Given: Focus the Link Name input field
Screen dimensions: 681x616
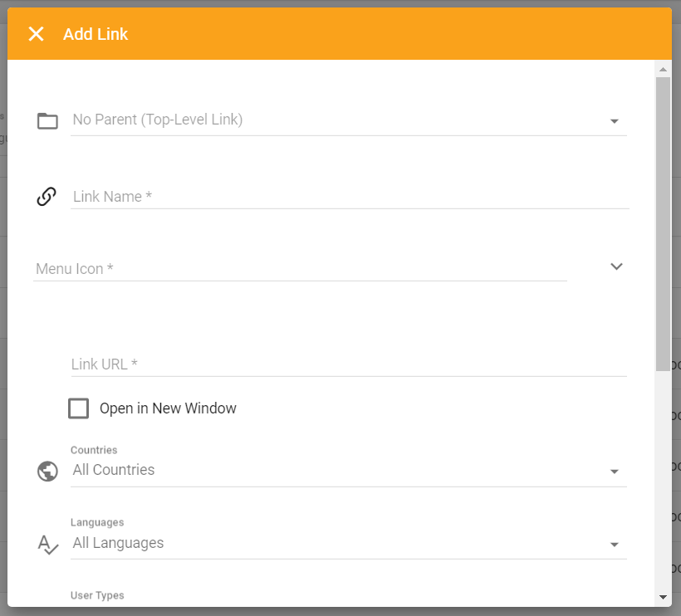Looking at the screenshot, I should click(349, 197).
